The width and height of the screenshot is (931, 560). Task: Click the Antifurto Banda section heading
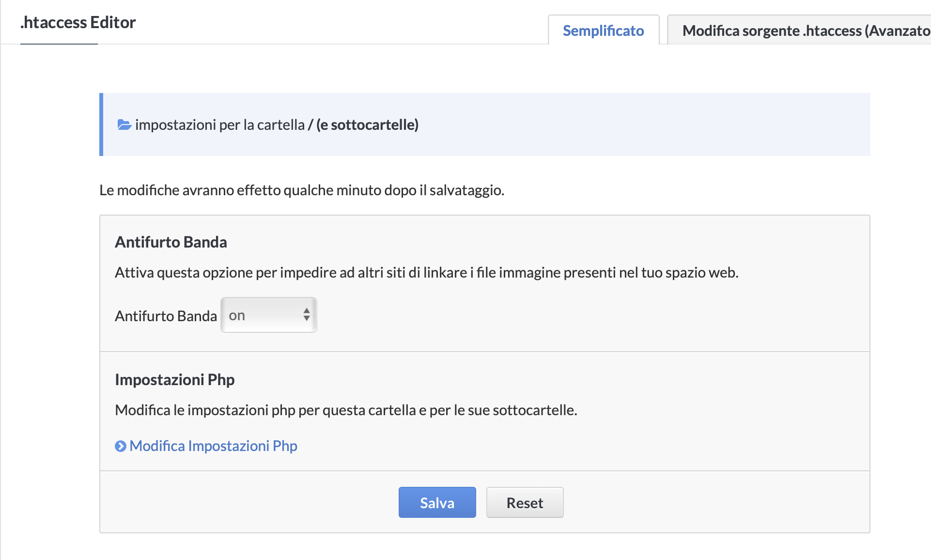pos(171,242)
